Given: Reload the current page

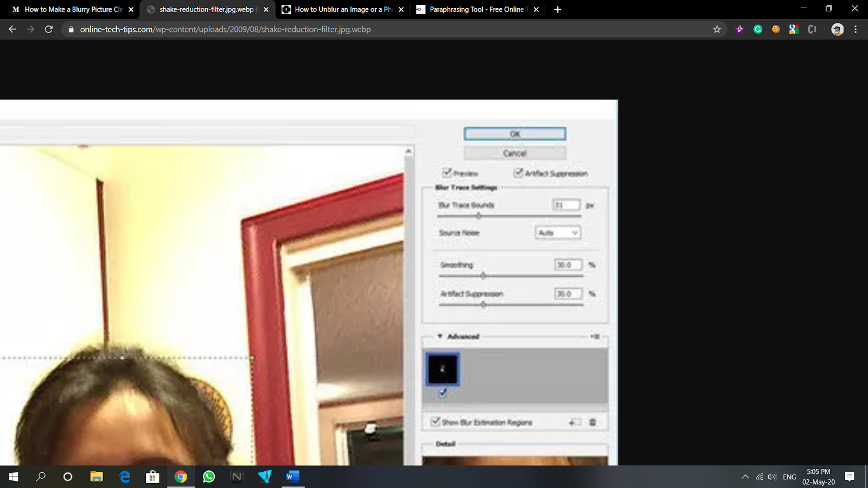Looking at the screenshot, I should pyautogui.click(x=49, y=29).
